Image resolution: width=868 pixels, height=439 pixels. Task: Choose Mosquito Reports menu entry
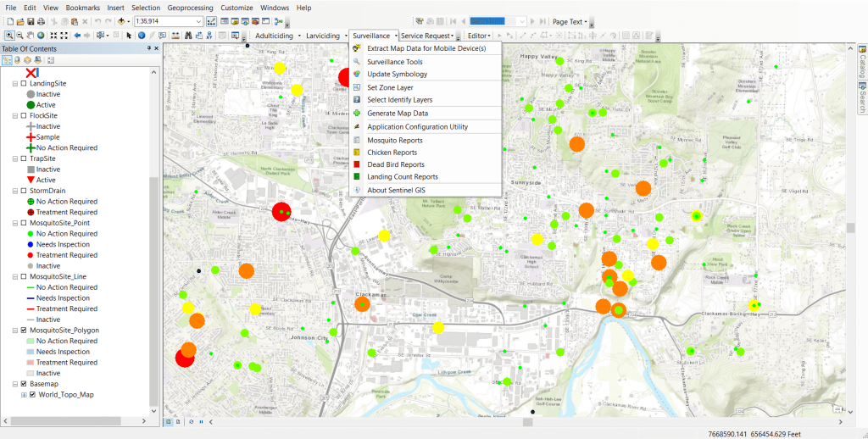[426, 140]
